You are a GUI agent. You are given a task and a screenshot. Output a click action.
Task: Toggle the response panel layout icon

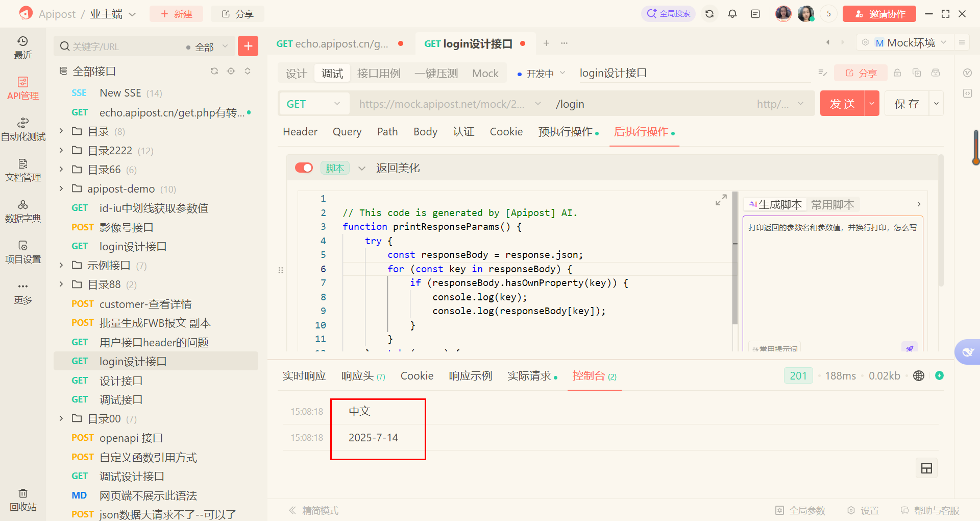pos(926,468)
